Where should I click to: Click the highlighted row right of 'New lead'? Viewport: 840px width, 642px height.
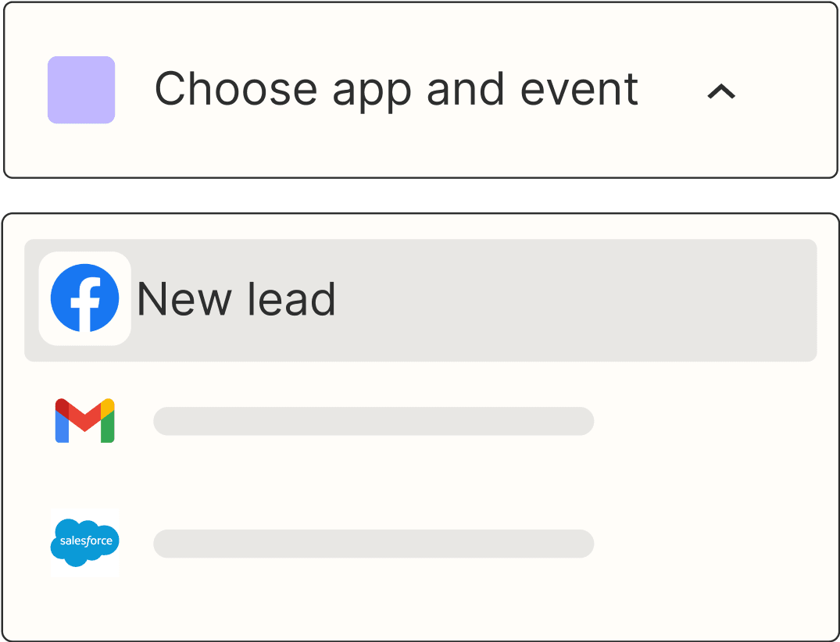click(x=576, y=300)
